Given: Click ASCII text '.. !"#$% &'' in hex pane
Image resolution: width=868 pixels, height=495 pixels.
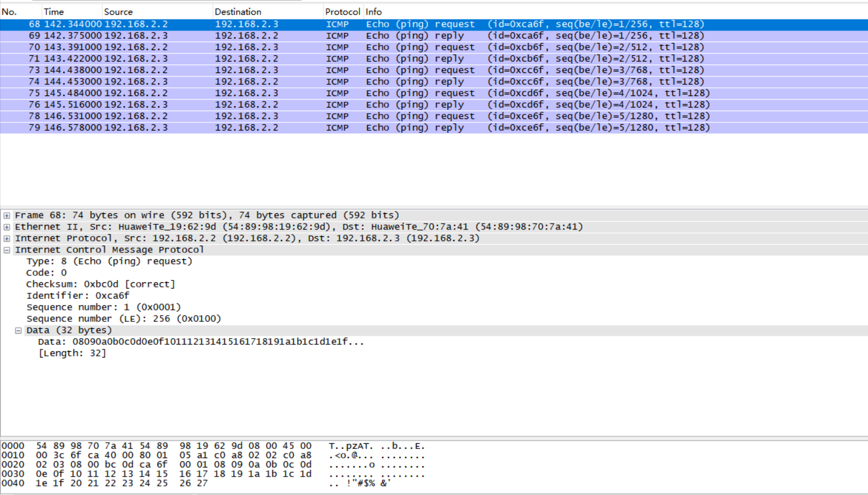Looking at the screenshot, I should tap(360, 483).
